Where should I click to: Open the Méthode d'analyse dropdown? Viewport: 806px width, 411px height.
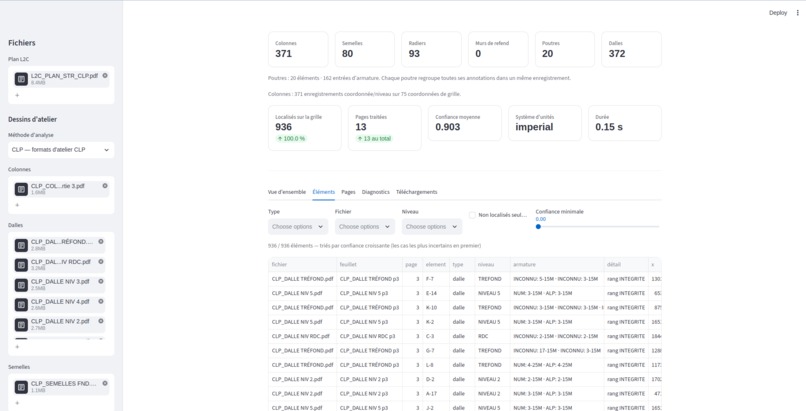pyautogui.click(x=61, y=150)
